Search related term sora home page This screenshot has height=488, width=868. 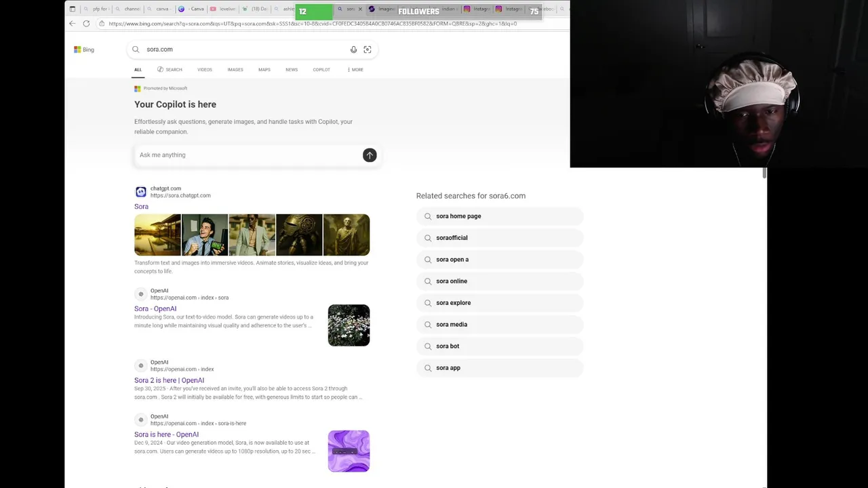(500, 216)
